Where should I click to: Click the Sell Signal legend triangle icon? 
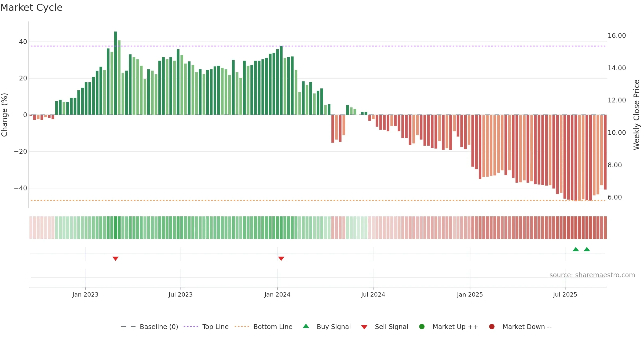coord(364,327)
